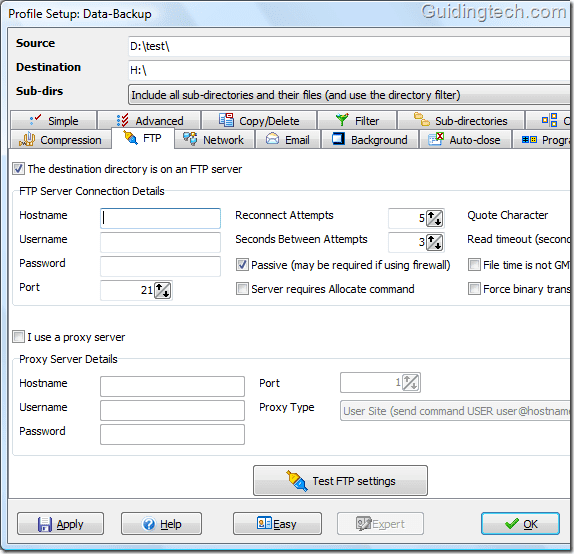Open the Email tab
The height and width of the screenshot is (554, 574).
(x=288, y=140)
